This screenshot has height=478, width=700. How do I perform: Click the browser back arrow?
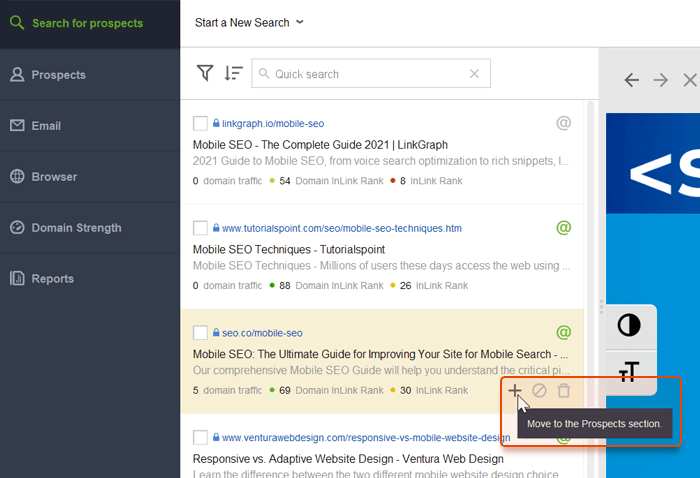point(631,80)
